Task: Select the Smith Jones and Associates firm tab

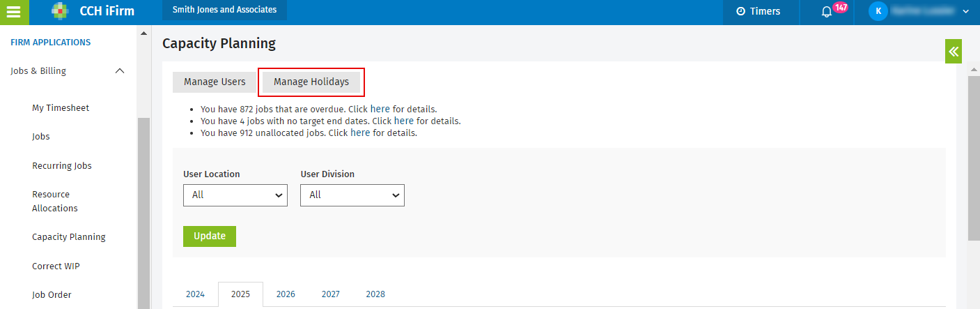Action: (225, 10)
